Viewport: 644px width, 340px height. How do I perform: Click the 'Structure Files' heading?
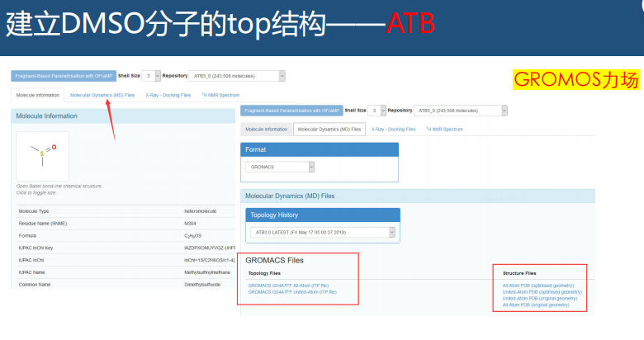[x=519, y=273]
